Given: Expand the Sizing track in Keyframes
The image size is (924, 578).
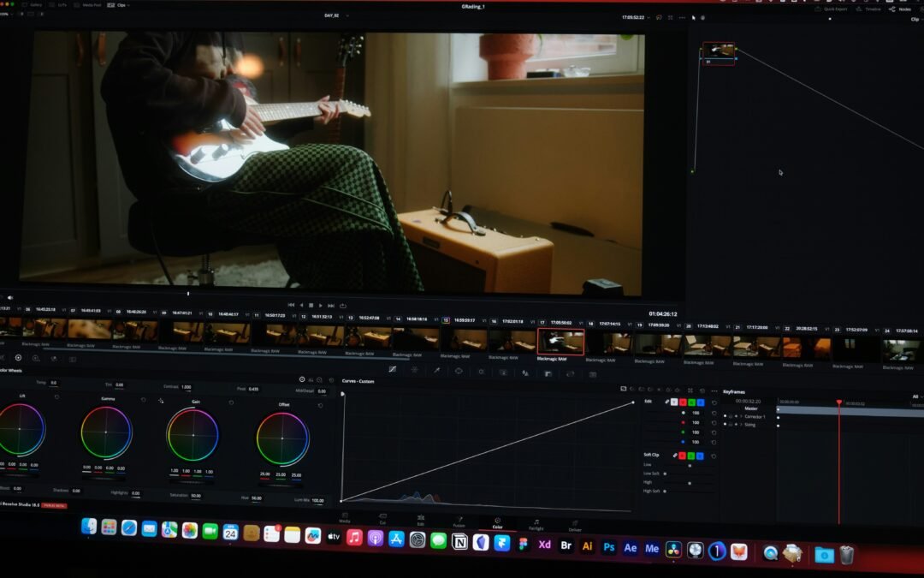Looking at the screenshot, I should click(x=741, y=425).
